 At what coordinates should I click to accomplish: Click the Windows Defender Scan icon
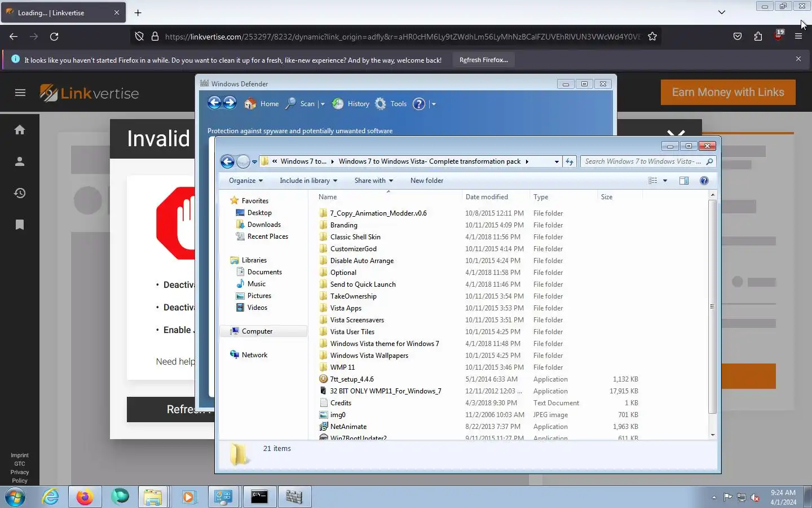click(x=291, y=104)
